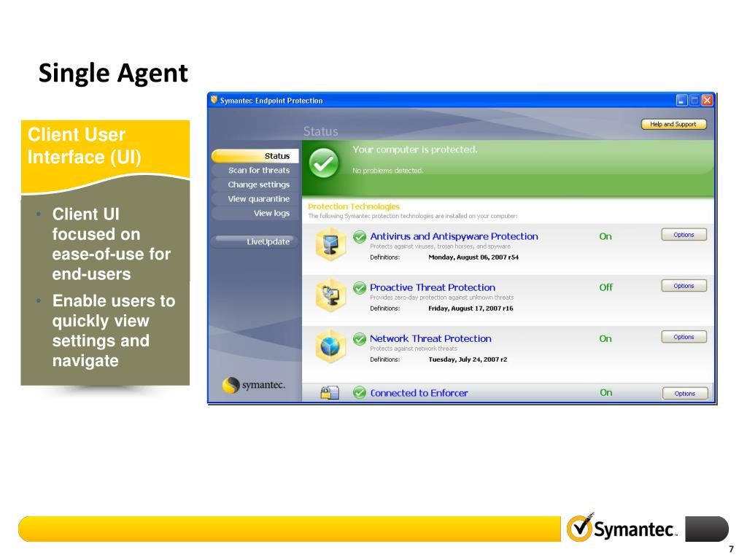
Task: Click the Network Threat Protection title
Action: pyautogui.click(x=430, y=338)
